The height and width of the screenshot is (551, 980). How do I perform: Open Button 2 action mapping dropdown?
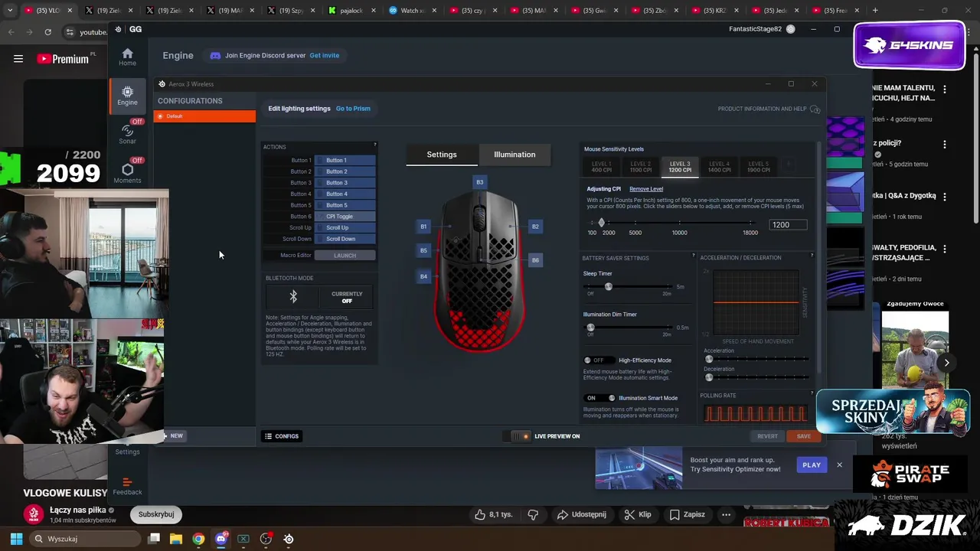click(345, 171)
